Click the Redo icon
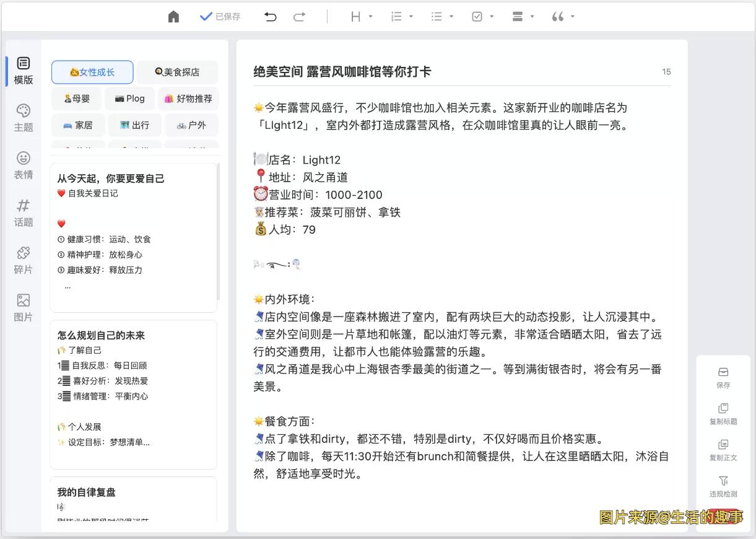 (300, 17)
